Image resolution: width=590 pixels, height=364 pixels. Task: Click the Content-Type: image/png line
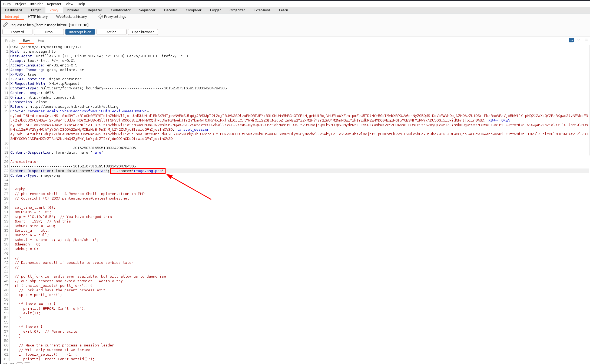point(35,175)
